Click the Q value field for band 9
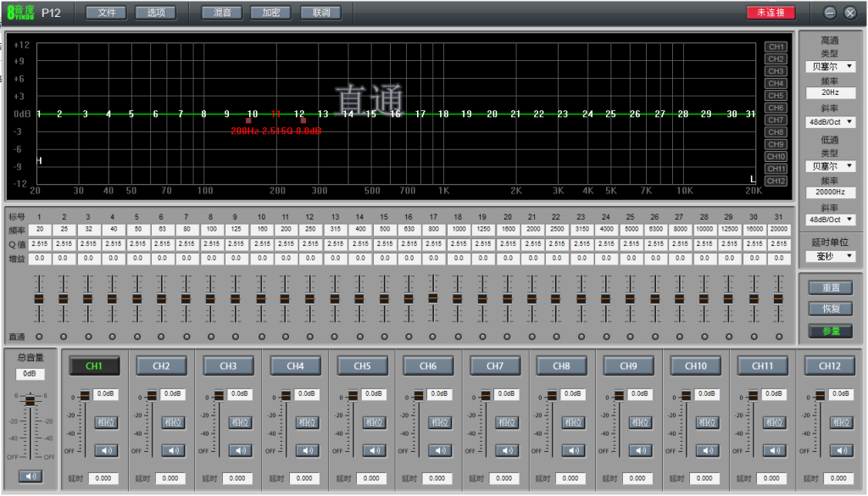The image size is (868, 496). (236, 243)
